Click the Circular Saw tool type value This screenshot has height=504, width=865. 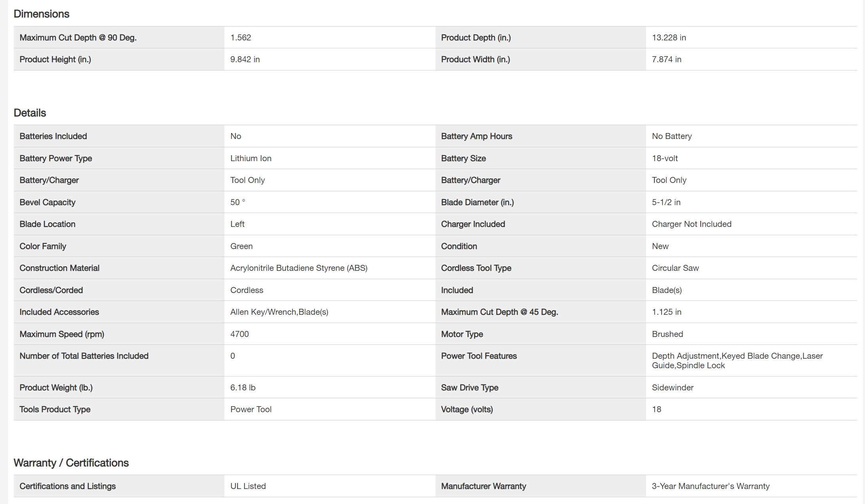(675, 268)
